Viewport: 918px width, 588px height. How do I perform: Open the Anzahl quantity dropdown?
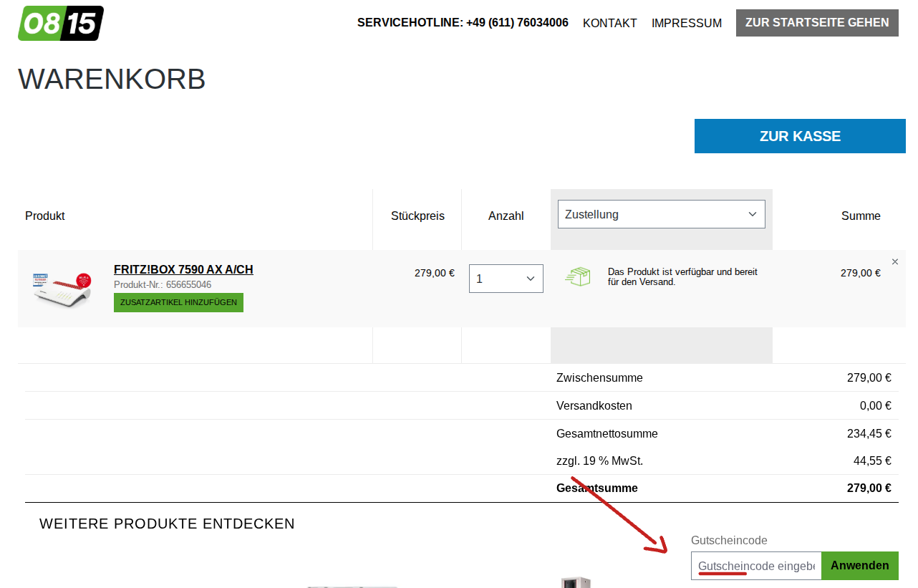[x=506, y=279]
